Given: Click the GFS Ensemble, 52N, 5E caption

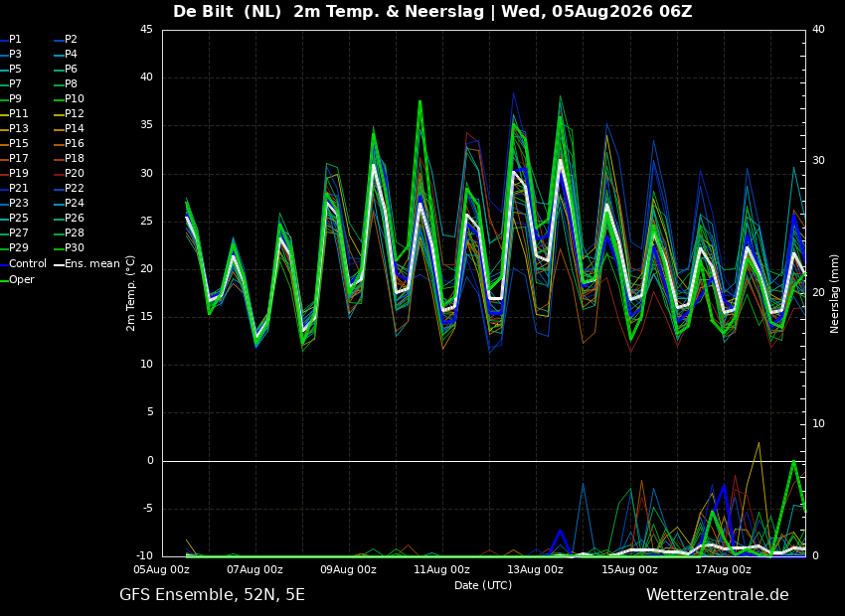Looking at the screenshot, I should click(x=212, y=595).
